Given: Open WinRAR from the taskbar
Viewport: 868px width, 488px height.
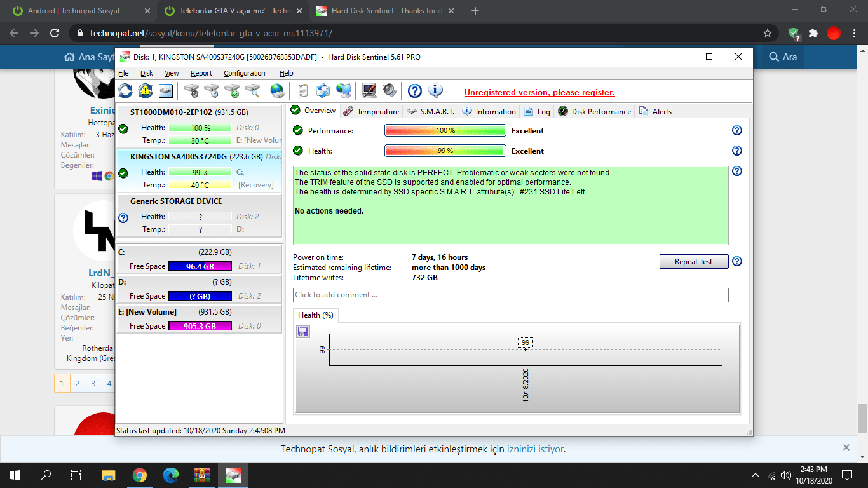Looking at the screenshot, I should [202, 475].
